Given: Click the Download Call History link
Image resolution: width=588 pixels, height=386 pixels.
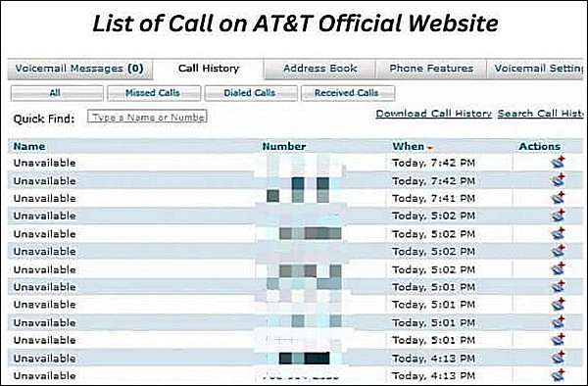Looking at the screenshot, I should click(x=434, y=114).
